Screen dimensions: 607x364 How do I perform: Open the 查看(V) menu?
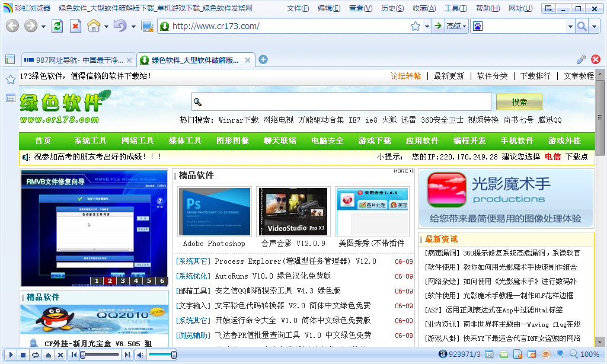coord(361,8)
